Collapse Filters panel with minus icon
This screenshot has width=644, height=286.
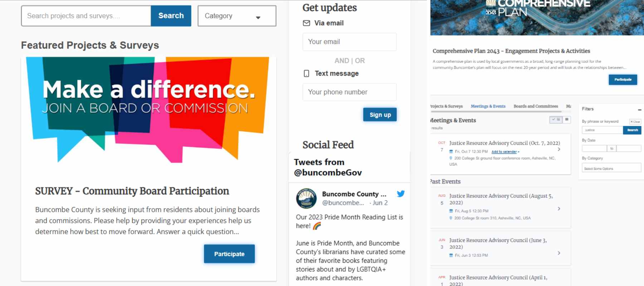639,109
